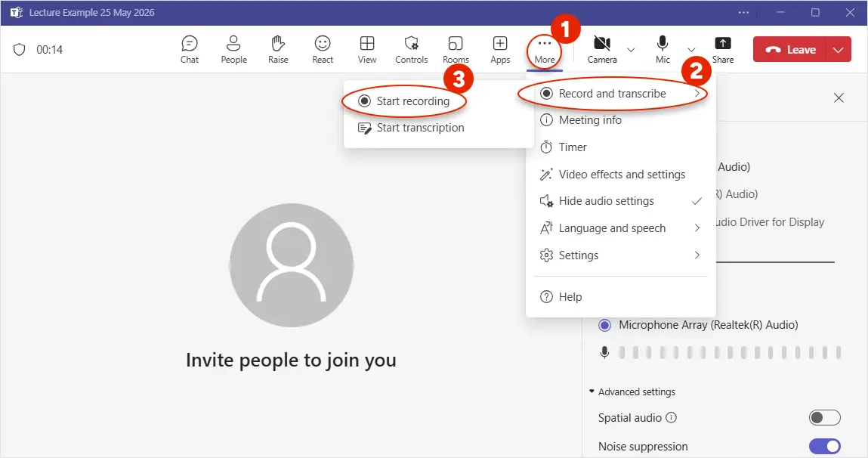Open the Chat panel
This screenshot has width=868, height=458.
coord(190,49)
